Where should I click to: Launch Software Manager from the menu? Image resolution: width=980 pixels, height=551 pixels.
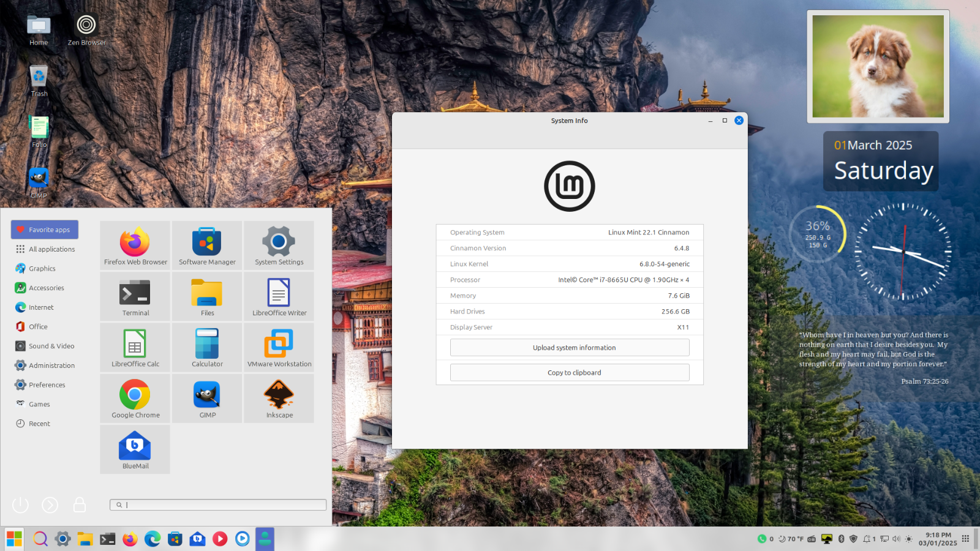pyautogui.click(x=207, y=246)
